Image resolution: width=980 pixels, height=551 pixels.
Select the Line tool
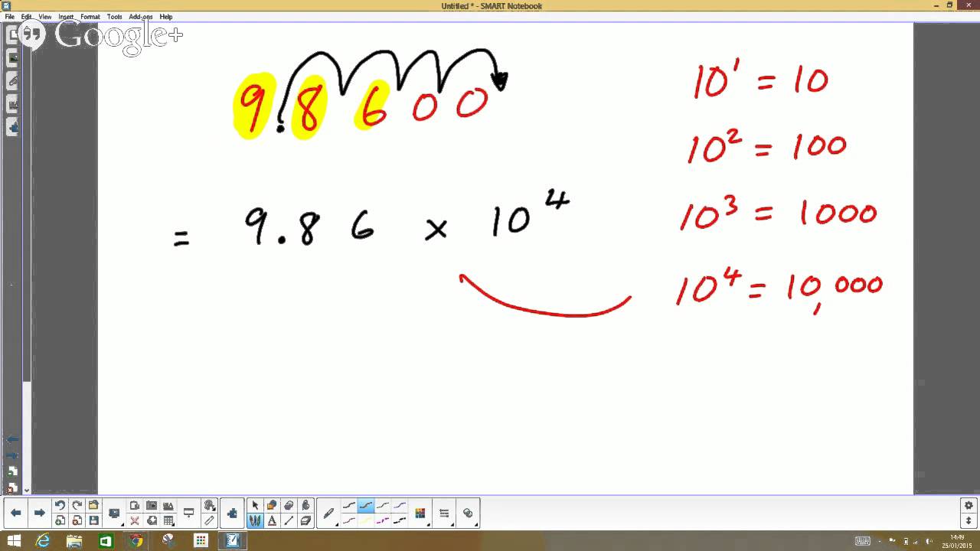click(289, 520)
